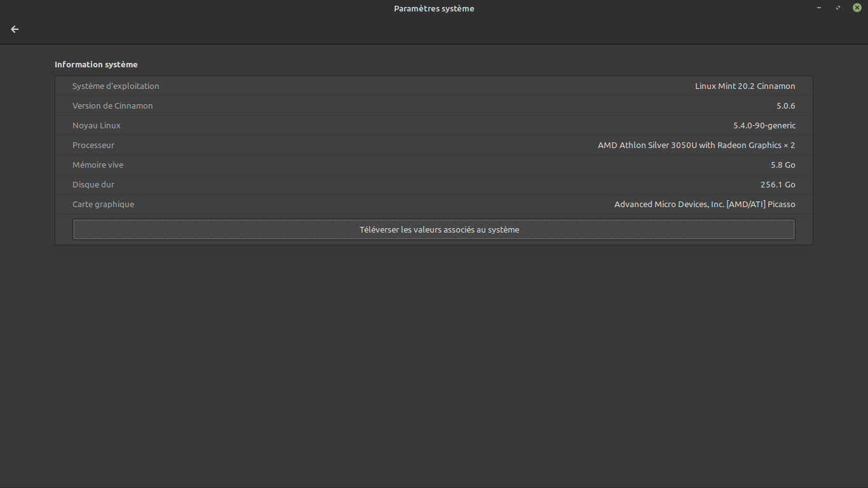Select the Noyau Linux label

97,125
